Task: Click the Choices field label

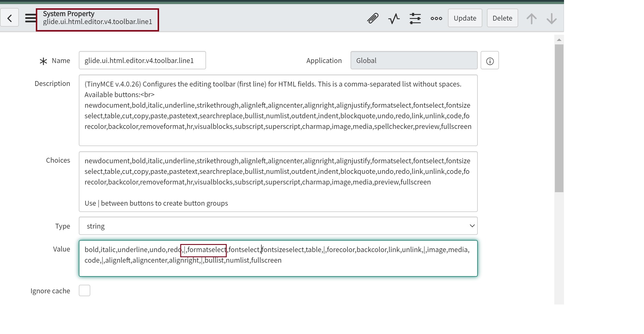Action: pyautogui.click(x=58, y=160)
